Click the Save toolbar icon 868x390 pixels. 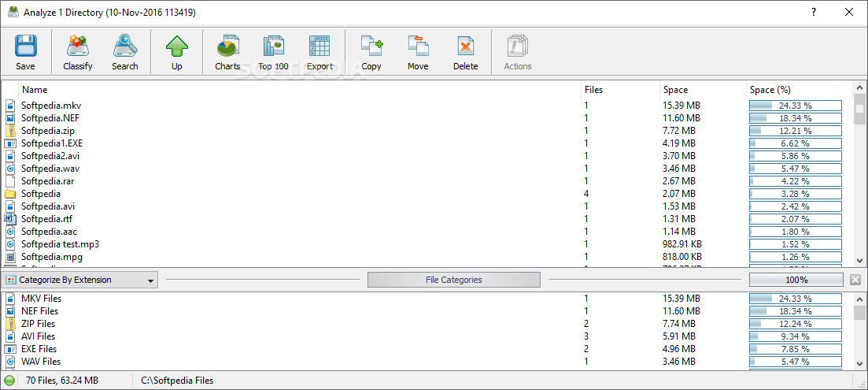click(x=25, y=53)
